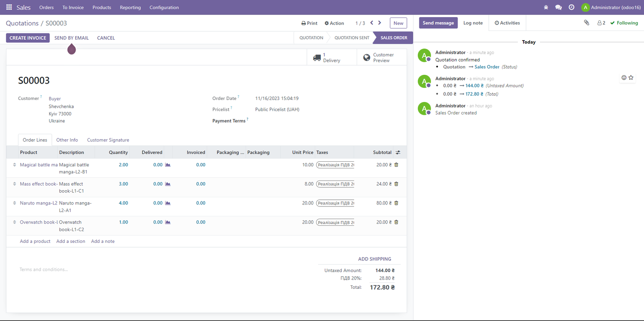Go to next record arrow
Viewport: 644px width, 321px height.
(380, 23)
